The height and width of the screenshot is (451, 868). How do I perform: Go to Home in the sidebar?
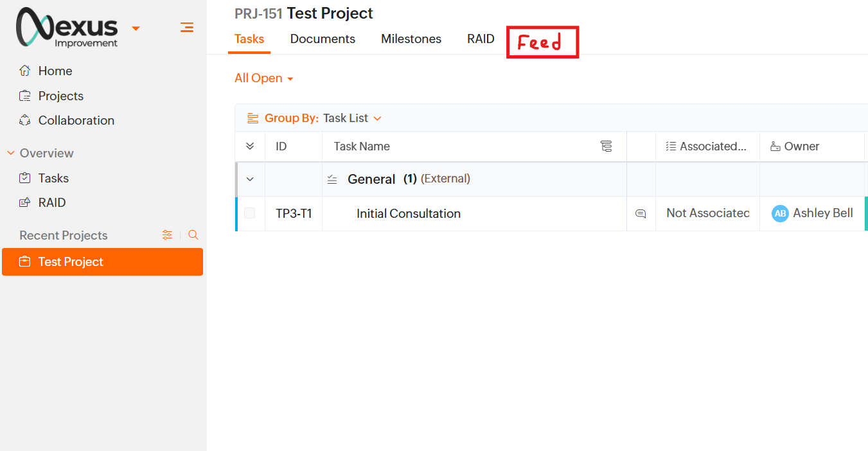(55, 71)
